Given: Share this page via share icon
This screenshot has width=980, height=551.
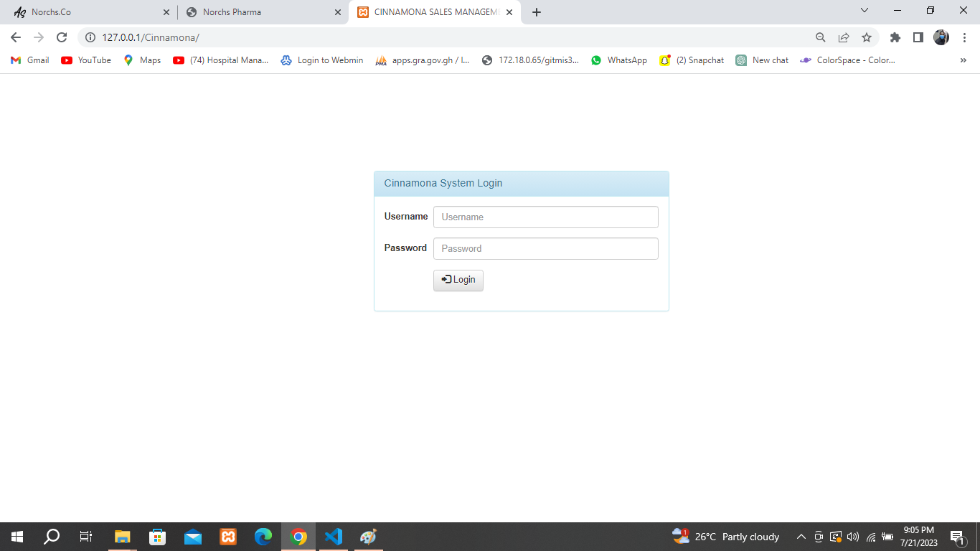Looking at the screenshot, I should point(844,37).
